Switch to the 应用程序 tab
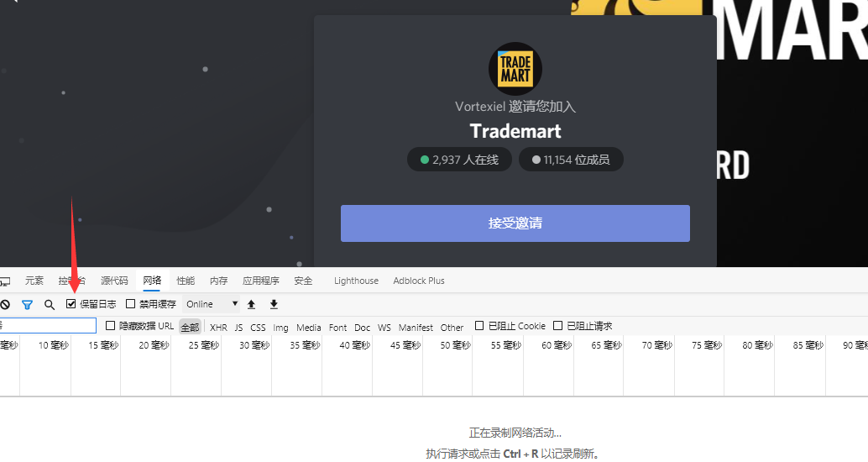Screen dimensions: 868x462 click(261, 281)
